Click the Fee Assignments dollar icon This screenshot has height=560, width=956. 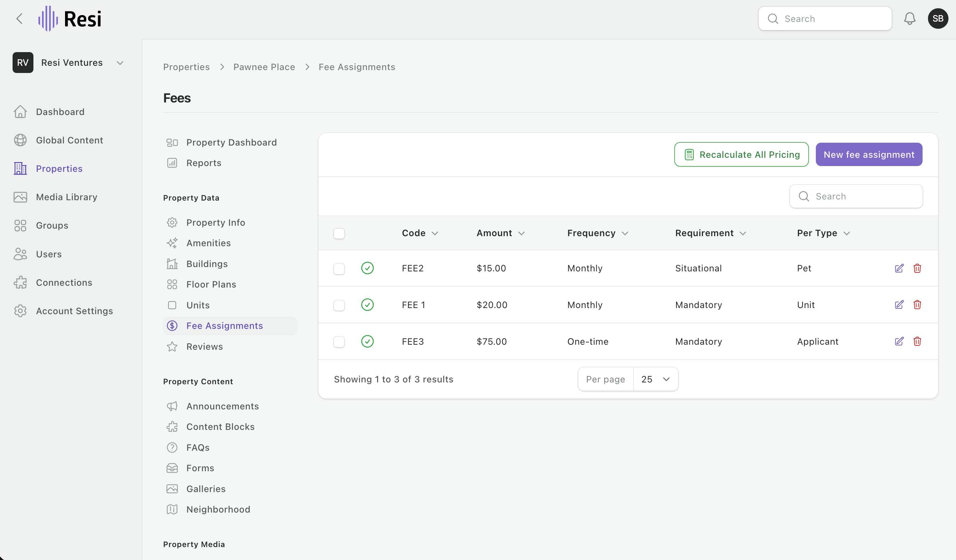coord(172,326)
